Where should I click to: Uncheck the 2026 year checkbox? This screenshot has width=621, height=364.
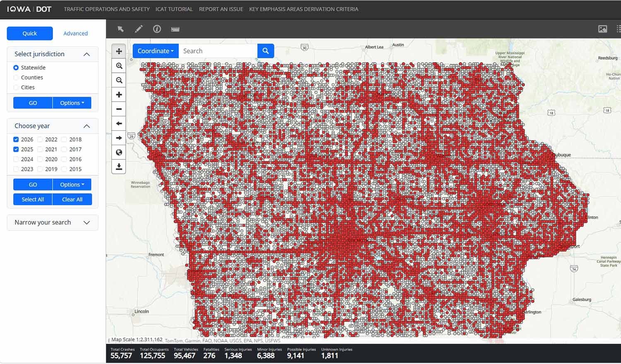[x=16, y=139]
